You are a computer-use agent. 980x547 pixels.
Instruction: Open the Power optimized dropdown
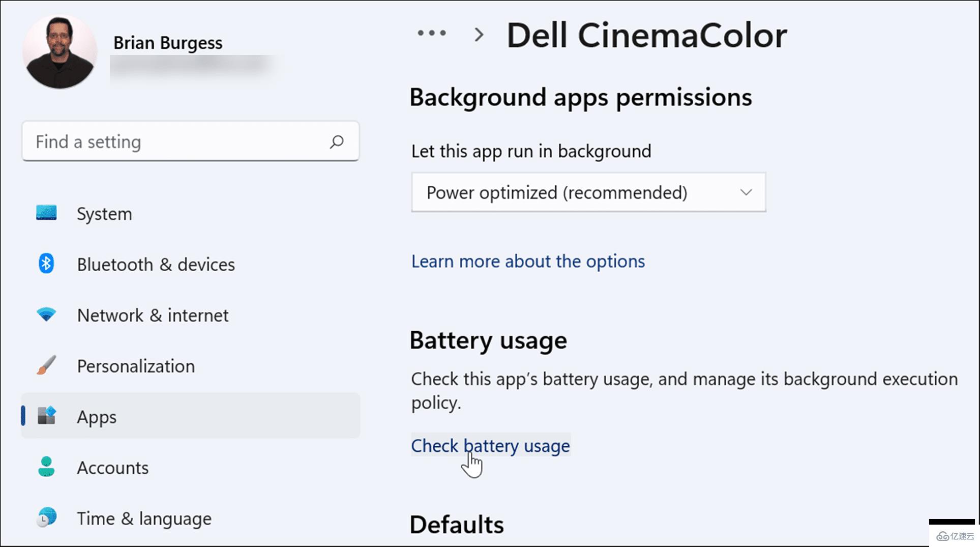click(x=588, y=192)
